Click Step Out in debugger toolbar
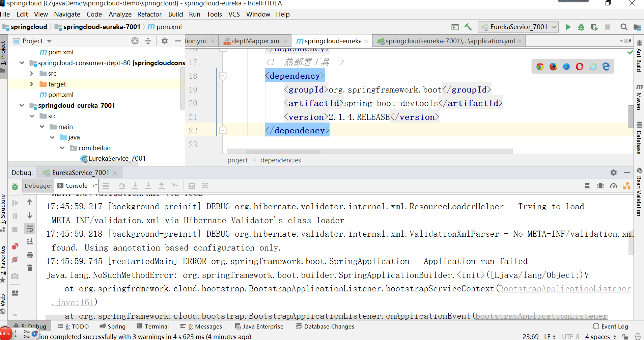This screenshot has width=644, height=340. [162, 186]
